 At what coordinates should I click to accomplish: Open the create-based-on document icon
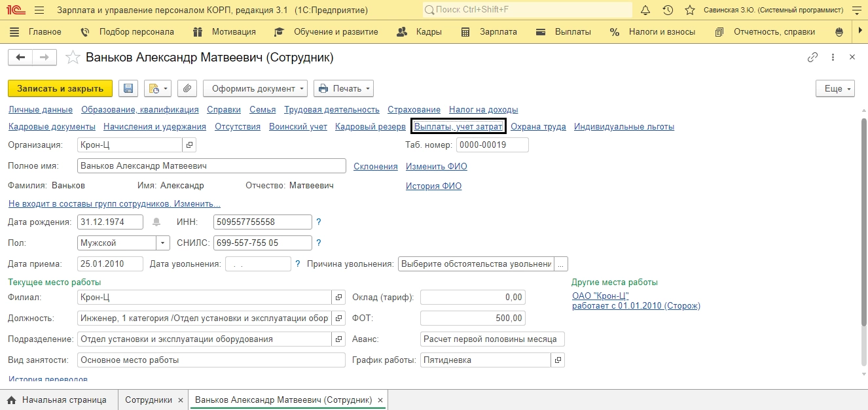pyautogui.click(x=157, y=88)
